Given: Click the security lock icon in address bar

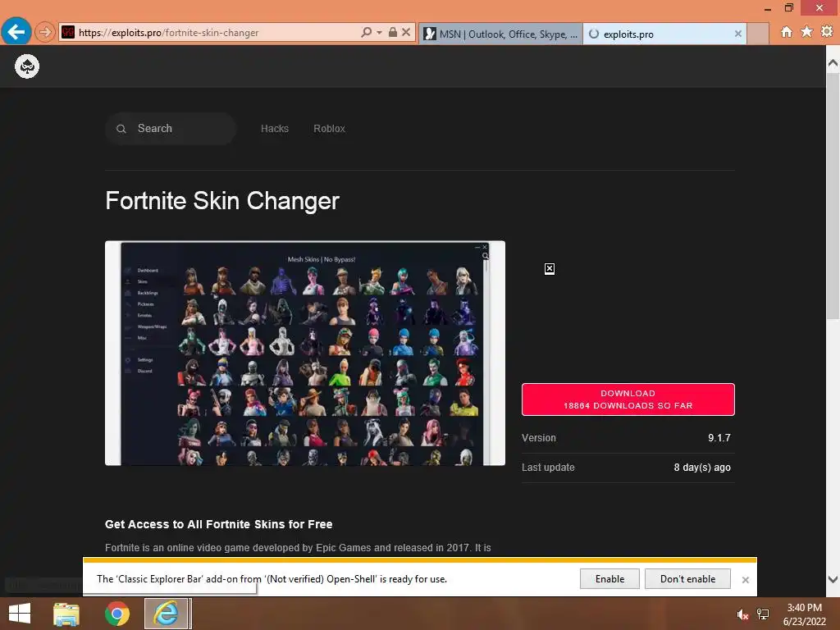Looking at the screenshot, I should coord(393,32).
